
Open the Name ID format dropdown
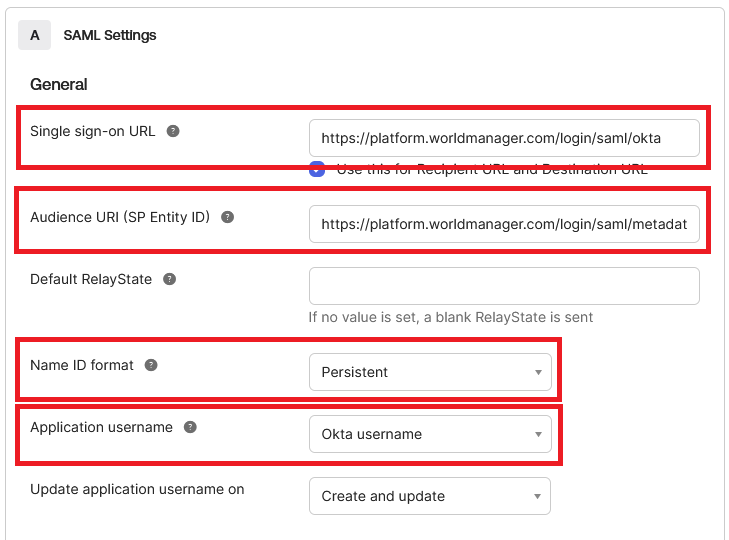(430, 372)
